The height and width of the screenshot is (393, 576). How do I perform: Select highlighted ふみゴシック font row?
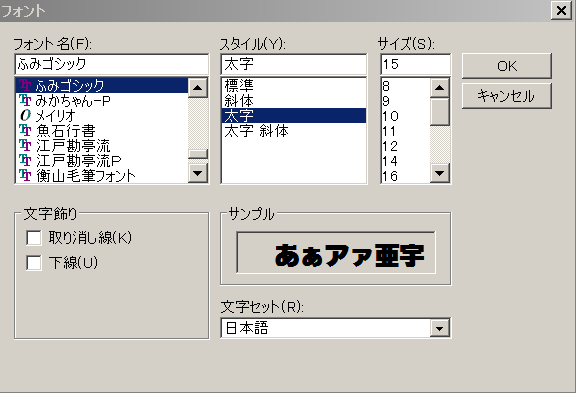(102, 85)
